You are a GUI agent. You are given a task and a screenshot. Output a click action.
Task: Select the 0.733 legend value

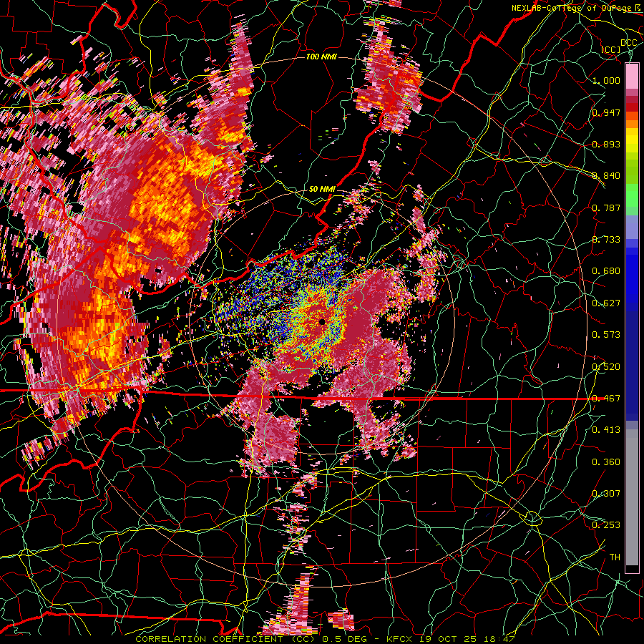click(606, 240)
